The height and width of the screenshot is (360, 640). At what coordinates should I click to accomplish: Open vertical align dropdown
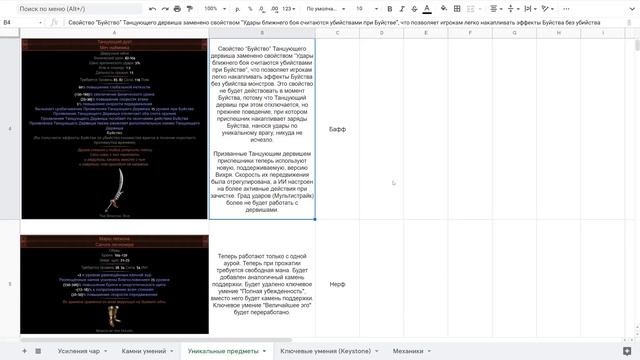point(513,9)
